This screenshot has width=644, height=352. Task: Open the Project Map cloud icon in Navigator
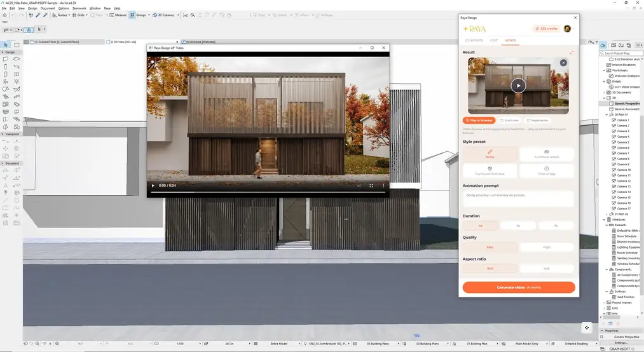tap(603, 45)
